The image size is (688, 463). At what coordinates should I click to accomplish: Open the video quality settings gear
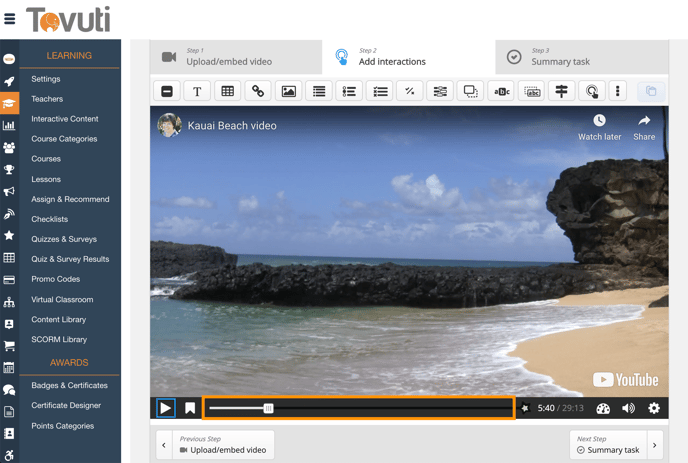(654, 408)
